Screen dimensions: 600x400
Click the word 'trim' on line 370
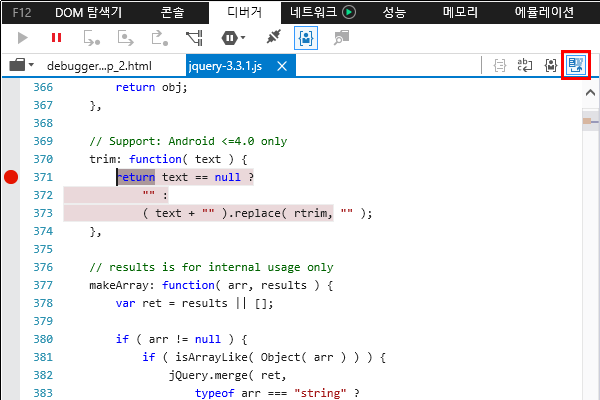tap(102, 159)
